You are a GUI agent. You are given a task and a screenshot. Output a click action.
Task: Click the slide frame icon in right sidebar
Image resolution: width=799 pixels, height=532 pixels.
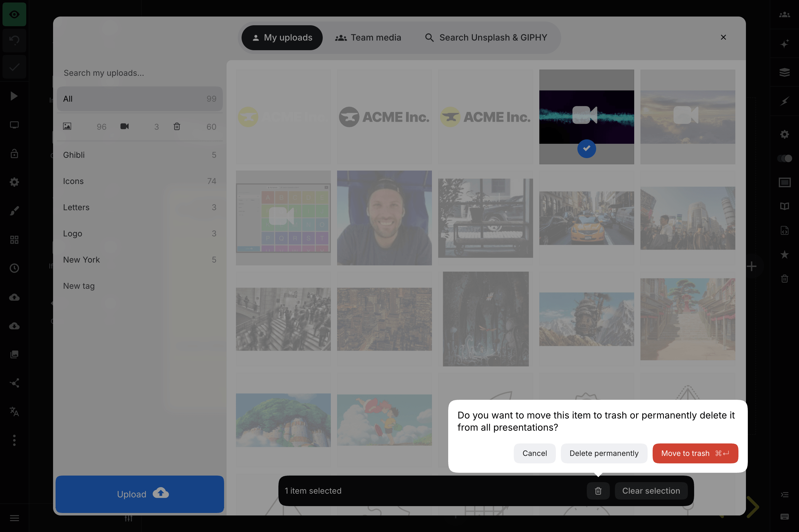click(x=784, y=182)
